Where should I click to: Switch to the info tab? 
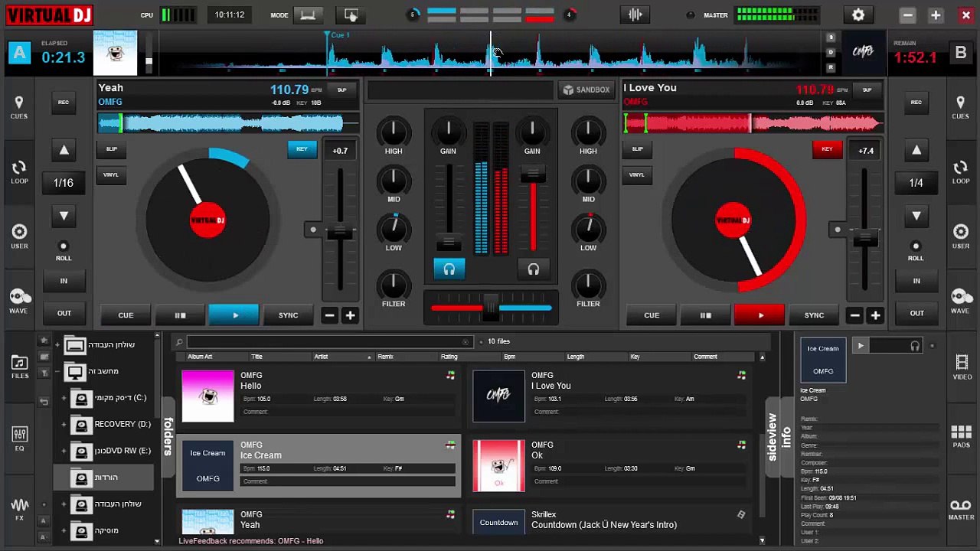(786, 437)
